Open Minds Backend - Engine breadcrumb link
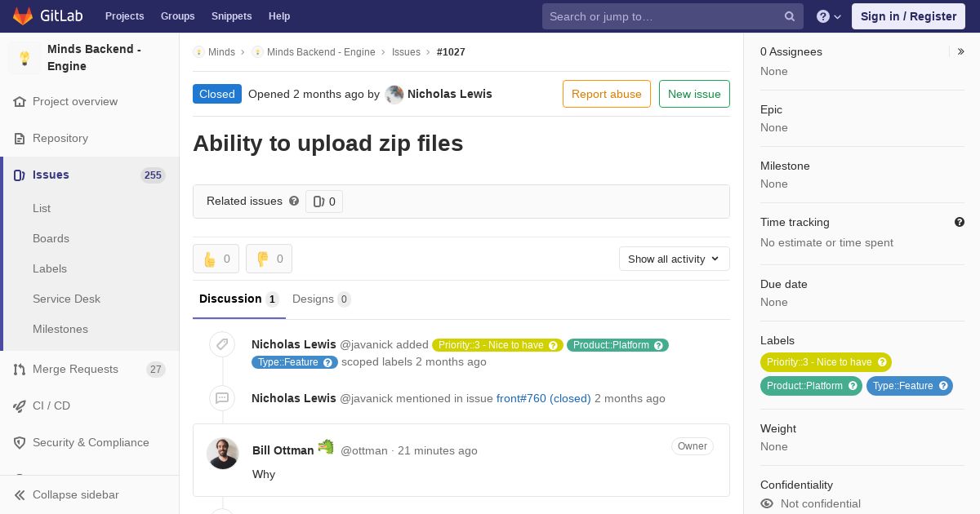The image size is (980, 514). coord(321,52)
